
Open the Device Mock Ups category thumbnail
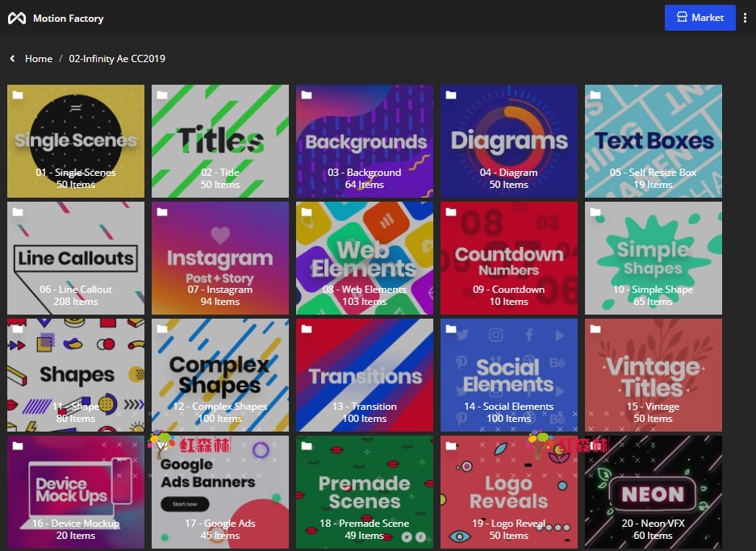(x=76, y=492)
